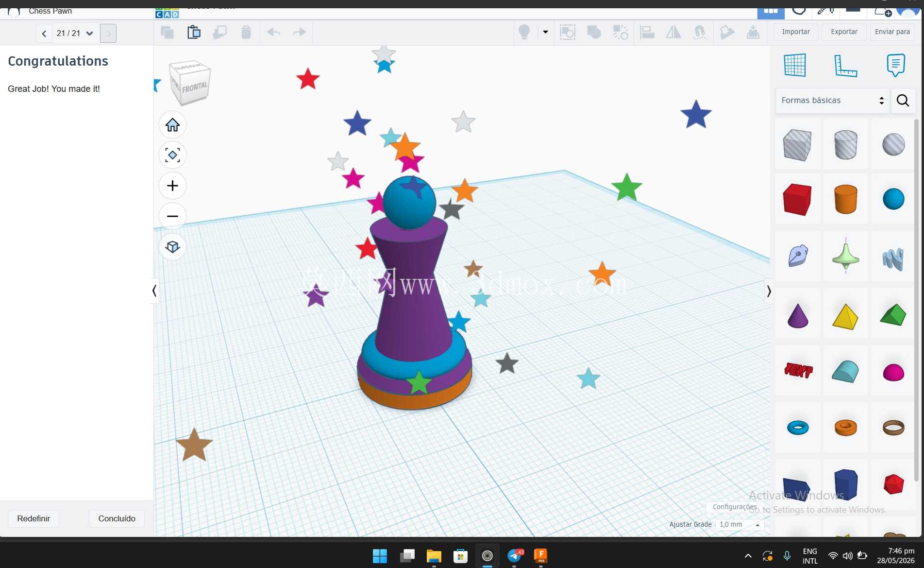Click the FRONTAL face of the view cube

(x=195, y=88)
